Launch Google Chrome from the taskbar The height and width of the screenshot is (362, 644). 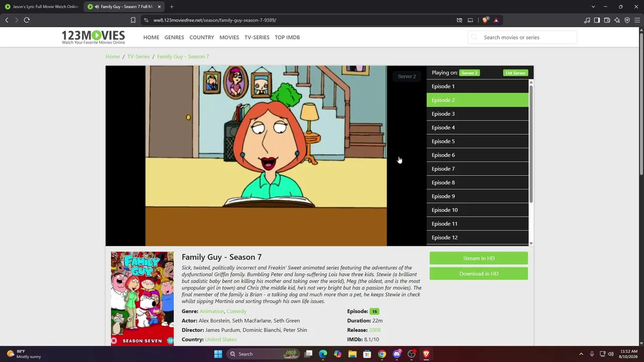click(x=382, y=354)
